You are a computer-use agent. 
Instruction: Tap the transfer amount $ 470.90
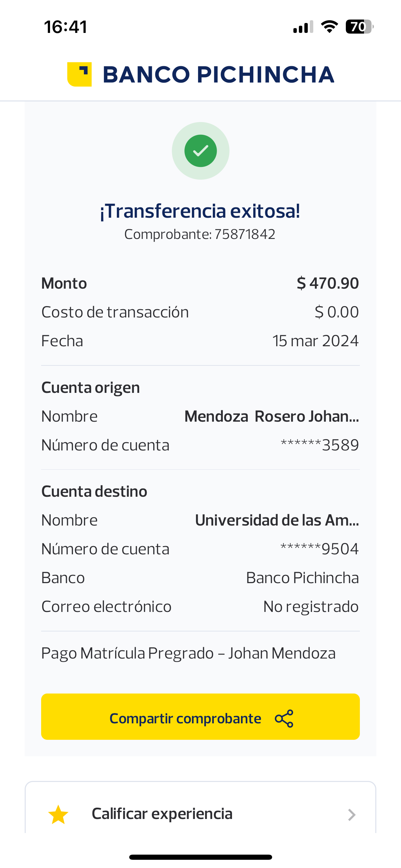pyautogui.click(x=328, y=284)
